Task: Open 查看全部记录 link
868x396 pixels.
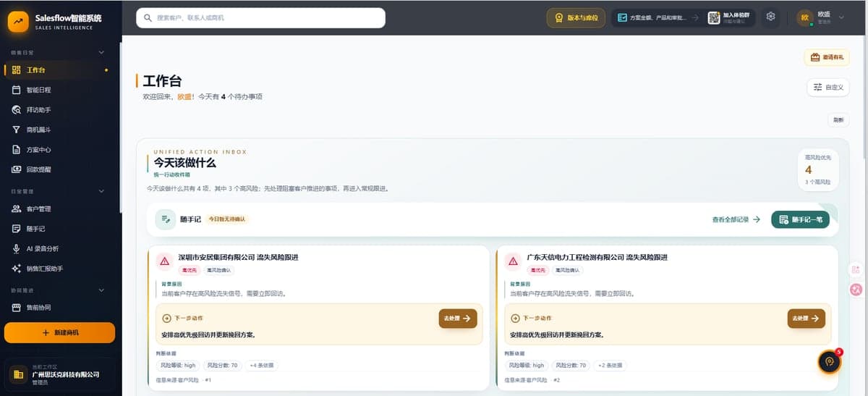Action: point(736,219)
